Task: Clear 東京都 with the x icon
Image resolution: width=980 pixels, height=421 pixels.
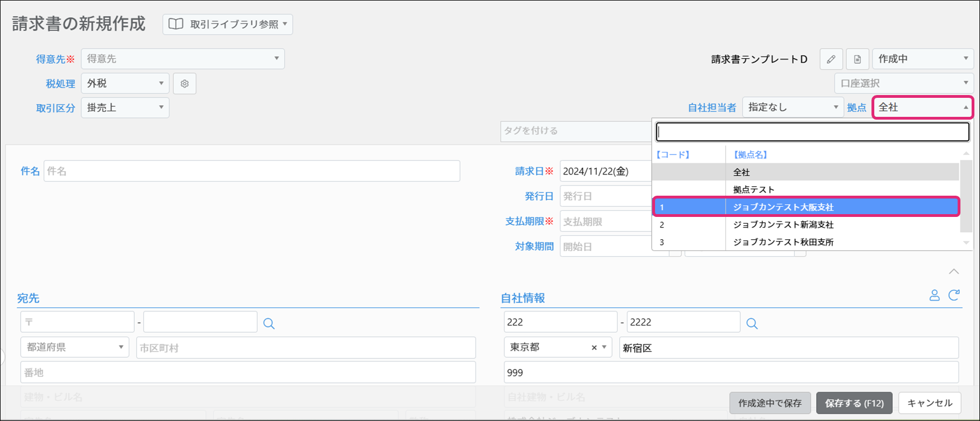Action: tap(594, 348)
